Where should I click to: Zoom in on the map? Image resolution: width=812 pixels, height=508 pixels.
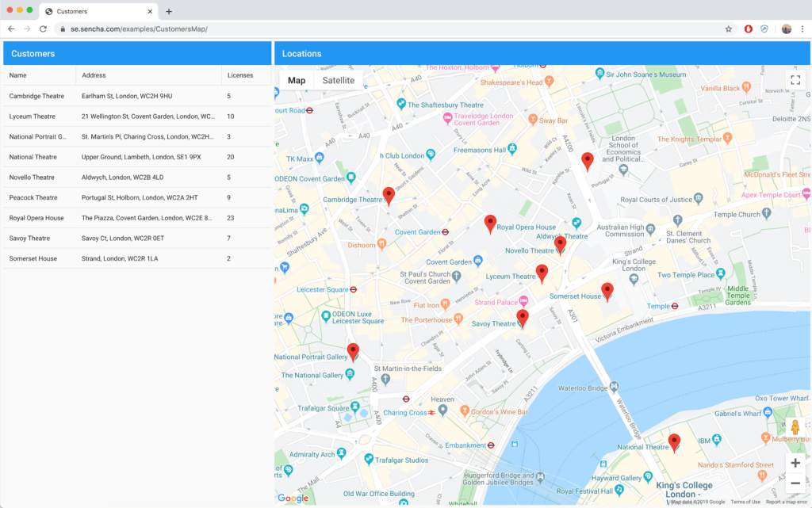click(x=795, y=463)
